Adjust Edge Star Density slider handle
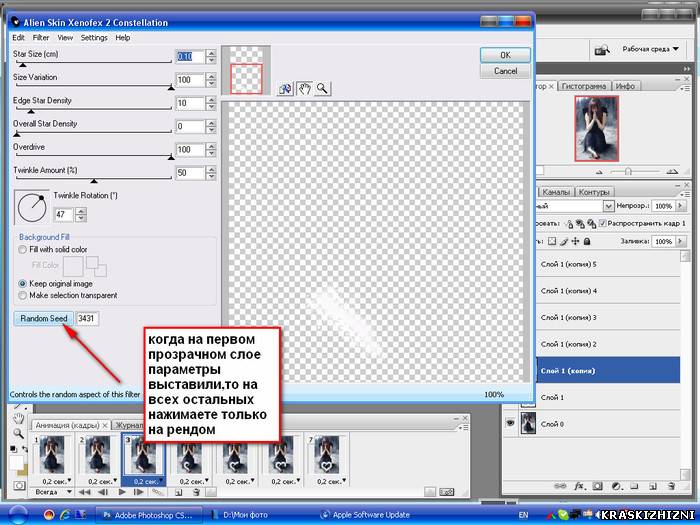This screenshot has height=525, width=700. (x=31, y=111)
